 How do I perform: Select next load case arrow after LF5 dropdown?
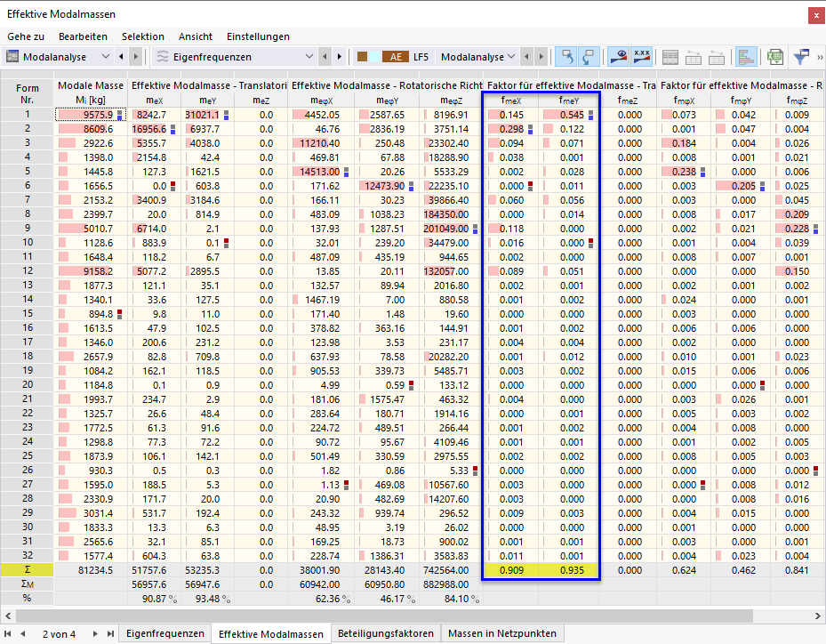541,56
